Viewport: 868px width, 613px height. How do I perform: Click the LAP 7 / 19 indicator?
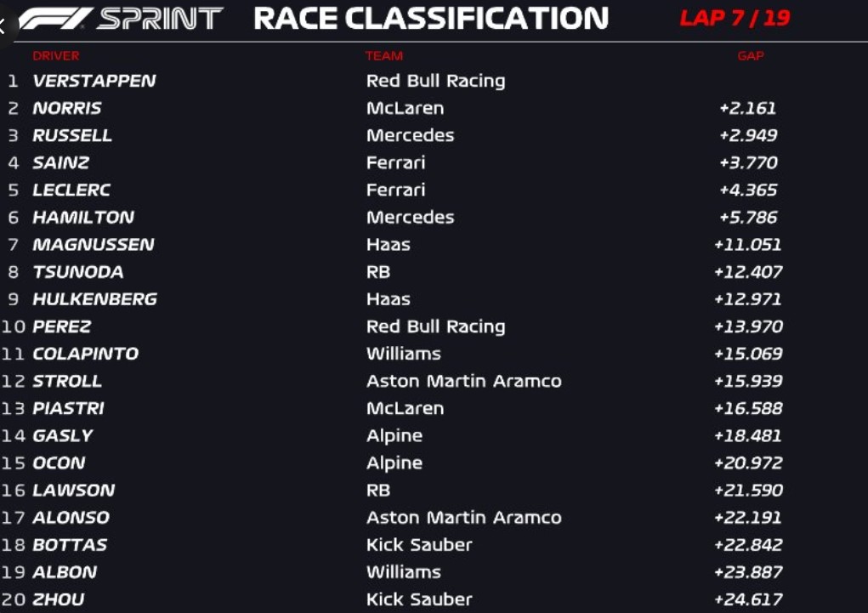(x=735, y=18)
